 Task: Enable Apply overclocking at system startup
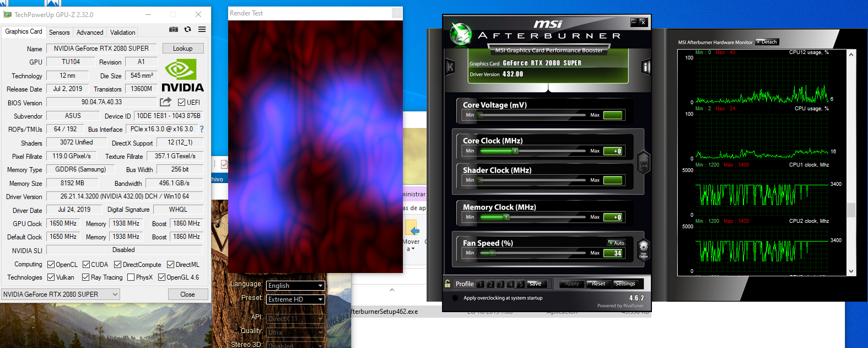coord(455,298)
